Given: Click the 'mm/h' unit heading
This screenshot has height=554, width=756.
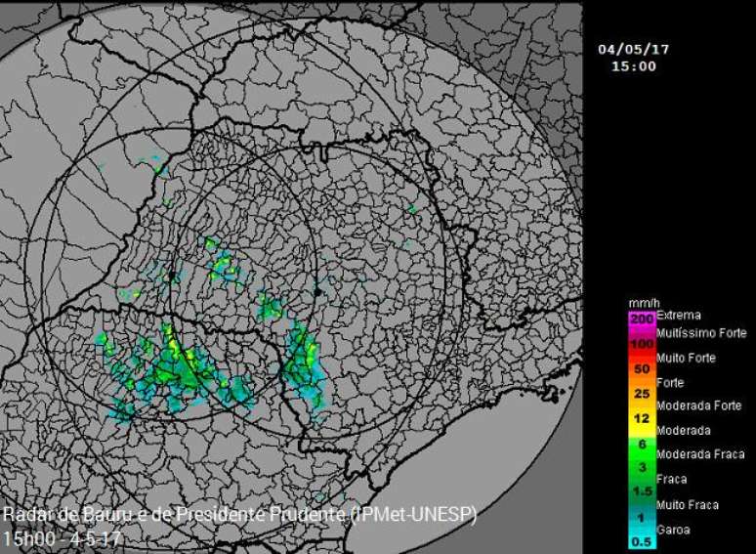Looking at the screenshot, I should coord(641,303).
